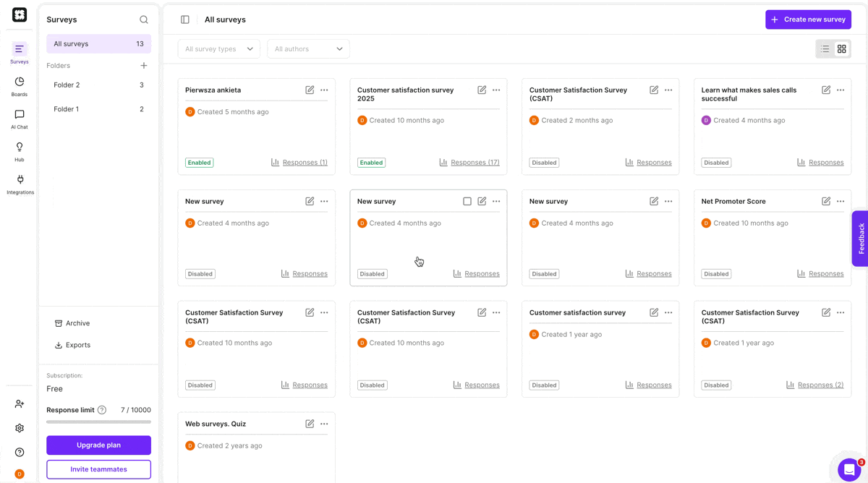Screen dimensions: 868x483
Task: Open the Surveys search icon
Action: click(x=143, y=20)
